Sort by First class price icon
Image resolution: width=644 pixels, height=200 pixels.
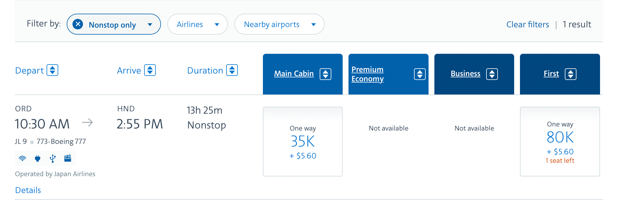571,74
